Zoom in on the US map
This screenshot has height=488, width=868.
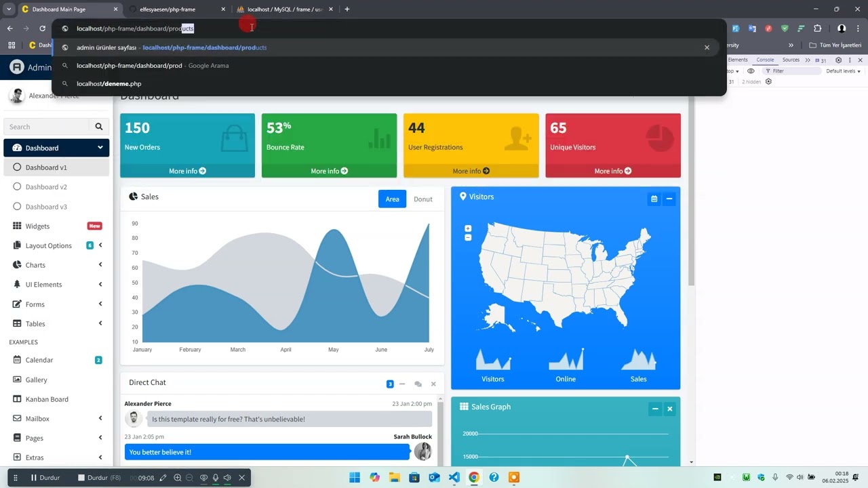[x=468, y=229]
